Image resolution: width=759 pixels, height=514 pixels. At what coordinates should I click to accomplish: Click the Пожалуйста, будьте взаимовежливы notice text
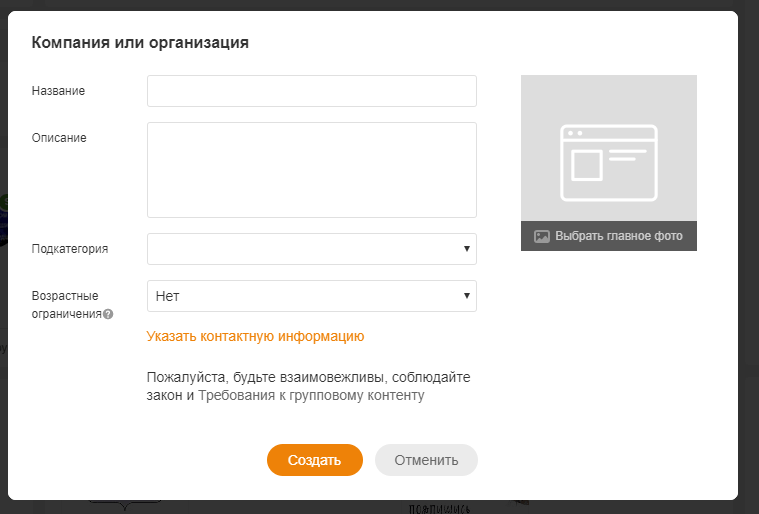[x=308, y=378]
